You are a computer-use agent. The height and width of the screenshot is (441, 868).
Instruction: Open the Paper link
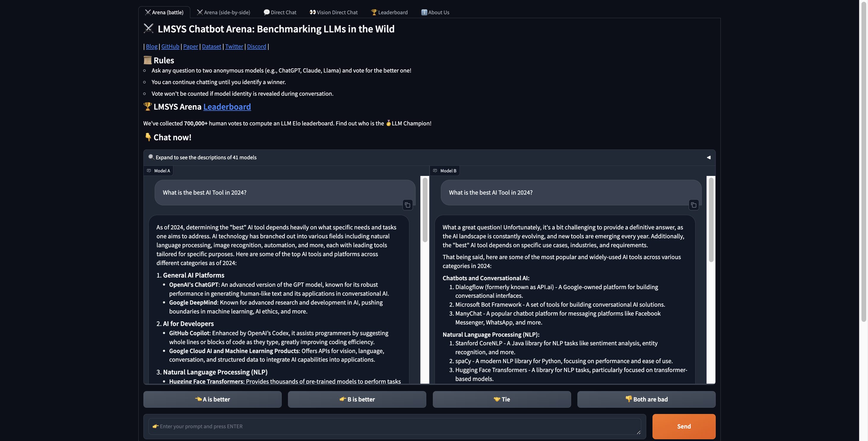(190, 46)
